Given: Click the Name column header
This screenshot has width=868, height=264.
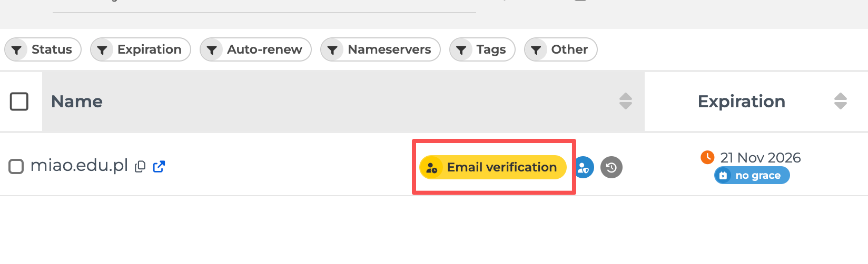Looking at the screenshot, I should click(x=77, y=101).
